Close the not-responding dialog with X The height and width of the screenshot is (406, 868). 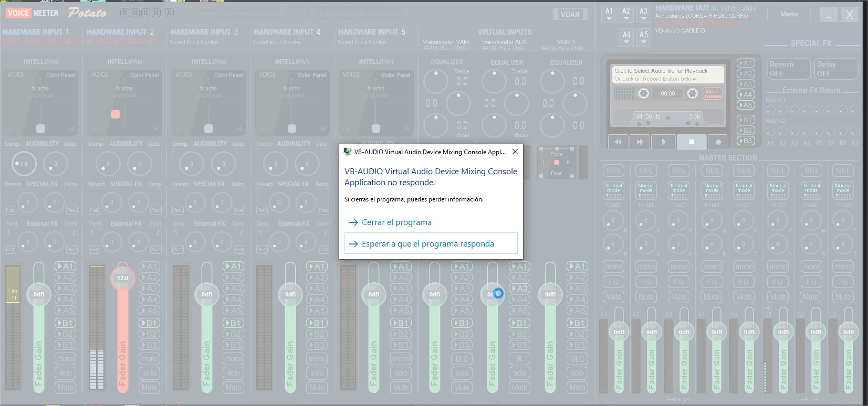tap(515, 152)
